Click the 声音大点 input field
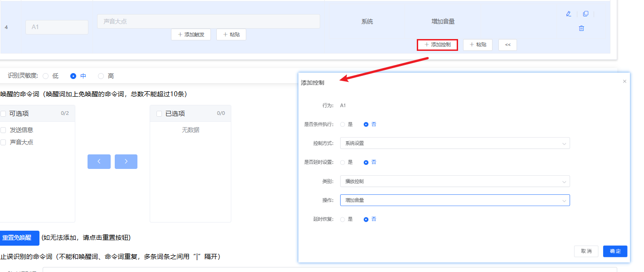 tap(209, 21)
